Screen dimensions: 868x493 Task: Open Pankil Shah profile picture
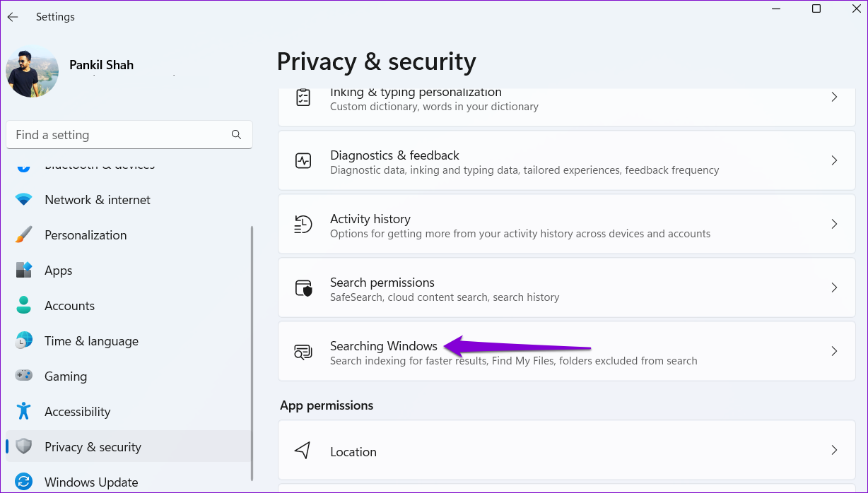point(32,71)
